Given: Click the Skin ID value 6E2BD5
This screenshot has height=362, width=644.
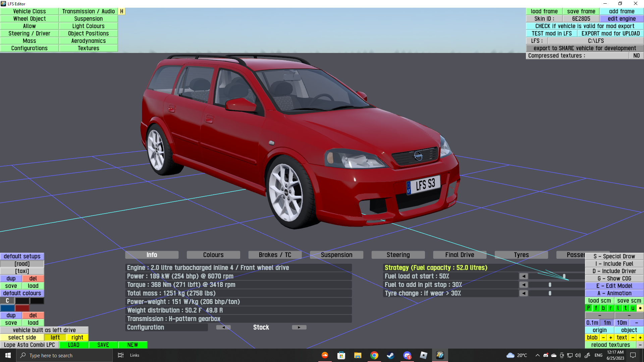Looking at the screenshot, I should tap(581, 19).
